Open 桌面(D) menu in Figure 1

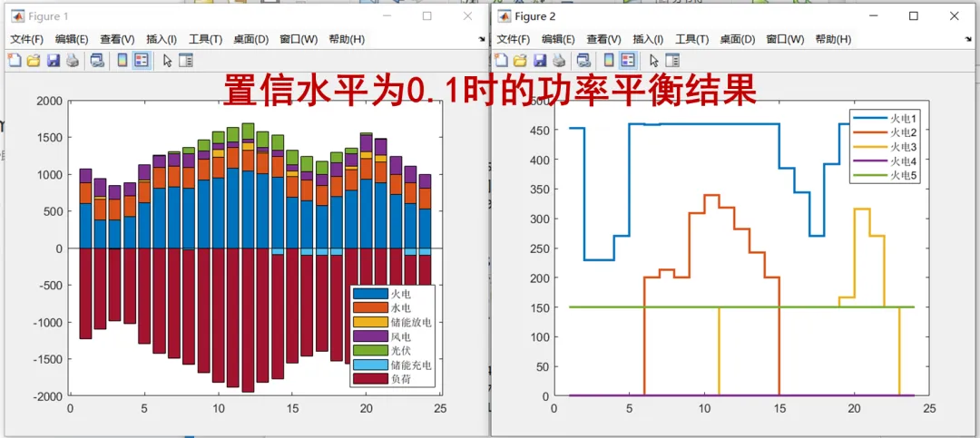pos(251,39)
